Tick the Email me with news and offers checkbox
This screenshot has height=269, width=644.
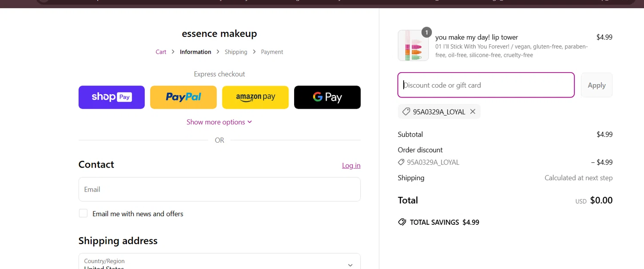coord(83,214)
